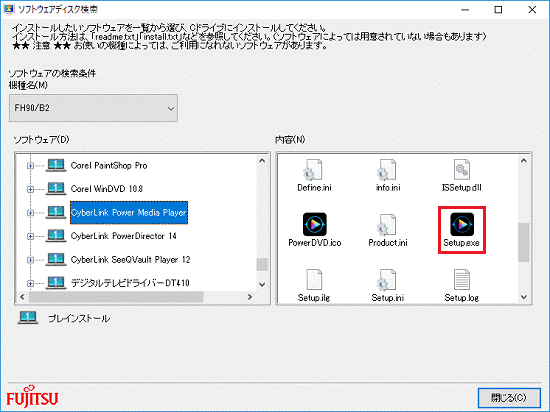Click the software tree horizontal scrollbar thumb
This screenshot has width=550, height=412.
tap(116, 297)
